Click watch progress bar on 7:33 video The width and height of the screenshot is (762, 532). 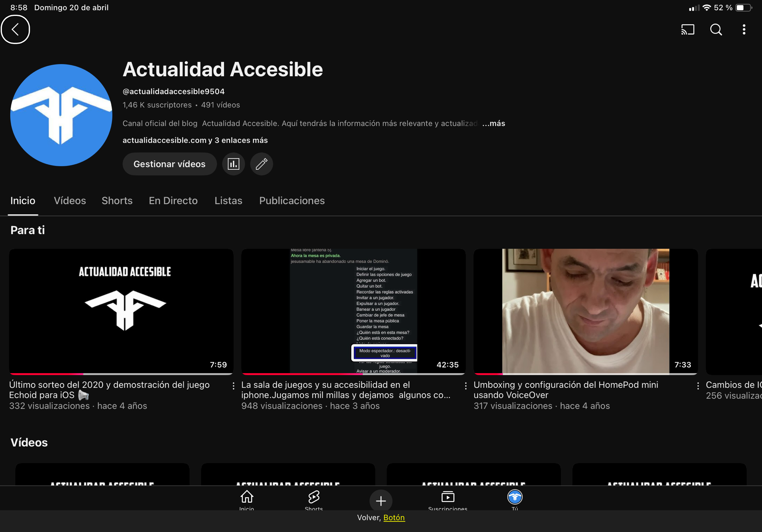586,374
